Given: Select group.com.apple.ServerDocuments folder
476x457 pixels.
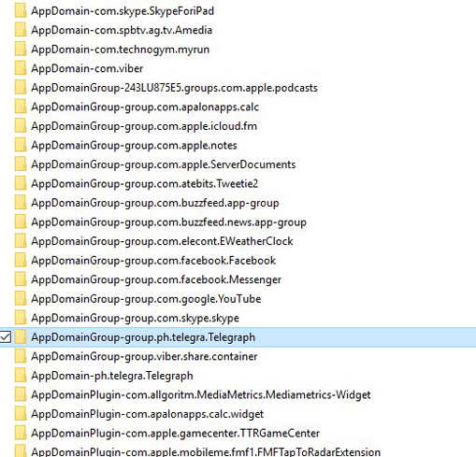Looking at the screenshot, I should click(164, 164).
